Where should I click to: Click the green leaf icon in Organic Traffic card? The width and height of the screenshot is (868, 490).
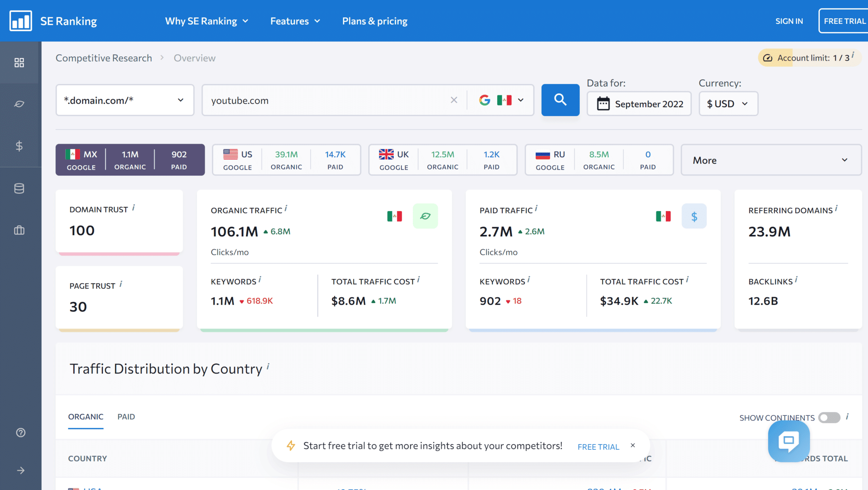point(425,216)
